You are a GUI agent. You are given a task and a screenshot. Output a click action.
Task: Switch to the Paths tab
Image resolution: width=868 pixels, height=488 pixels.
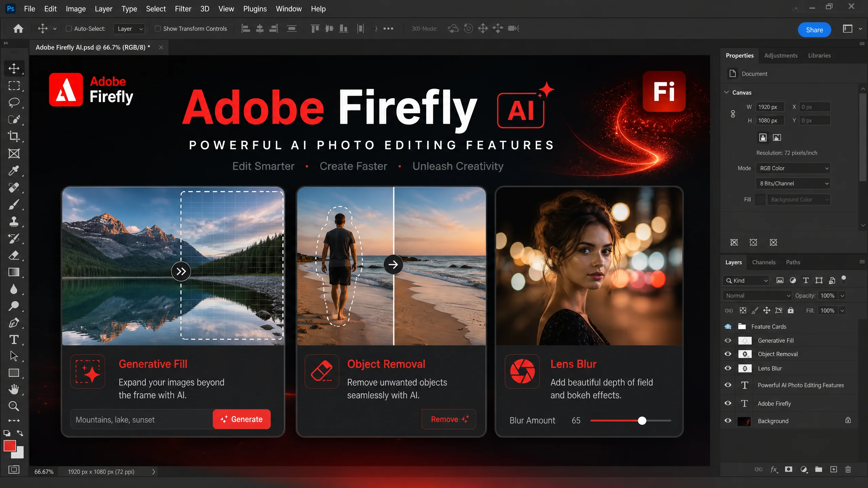pyautogui.click(x=793, y=262)
